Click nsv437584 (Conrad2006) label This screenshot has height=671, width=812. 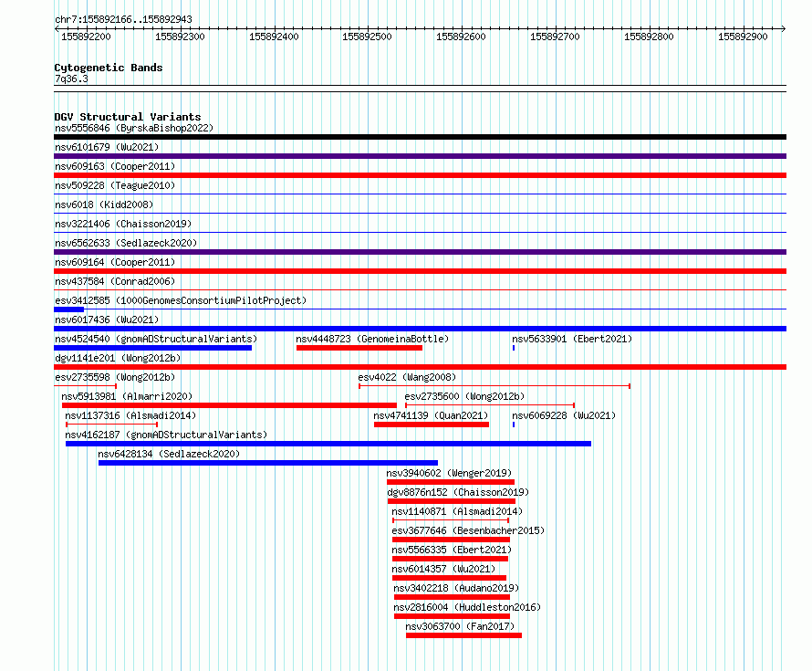pyautogui.click(x=115, y=281)
